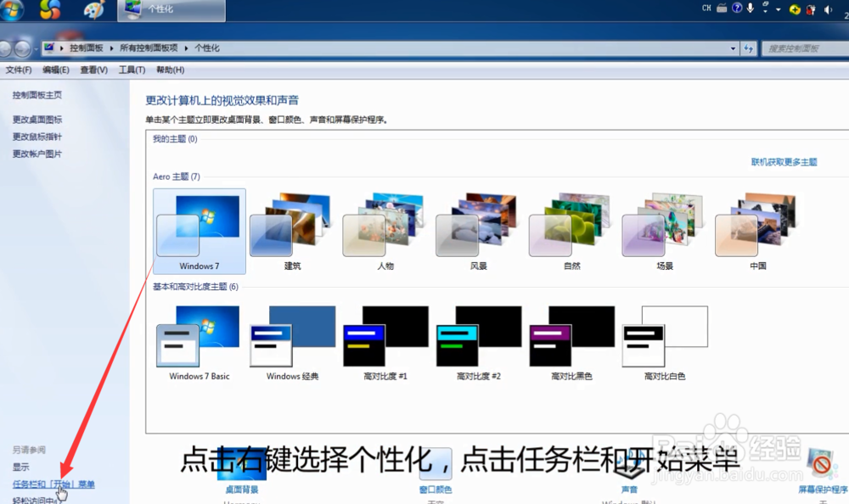This screenshot has width=849, height=504.
Task: Open 更改帐户图片 link
Action: tap(37, 154)
